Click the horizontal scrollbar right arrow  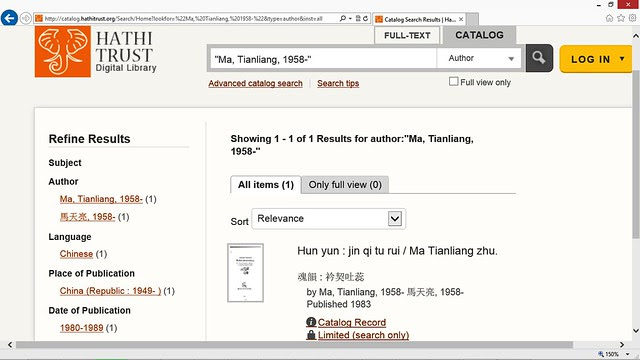click(622, 345)
